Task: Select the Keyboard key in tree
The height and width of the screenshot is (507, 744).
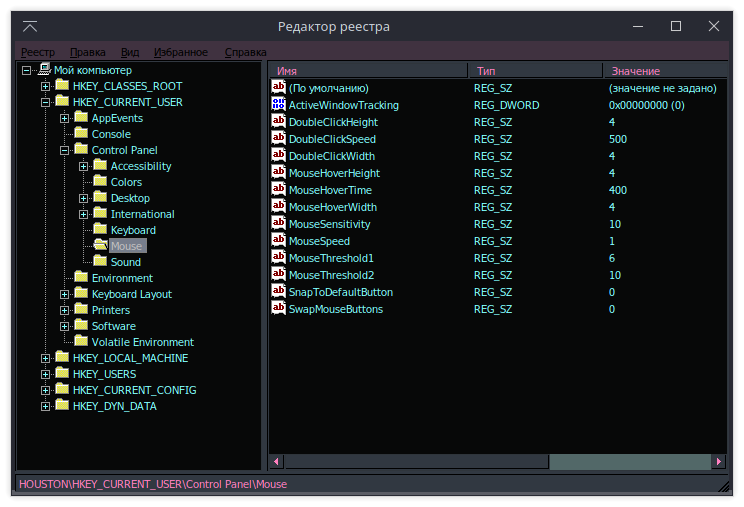Action: (x=133, y=230)
